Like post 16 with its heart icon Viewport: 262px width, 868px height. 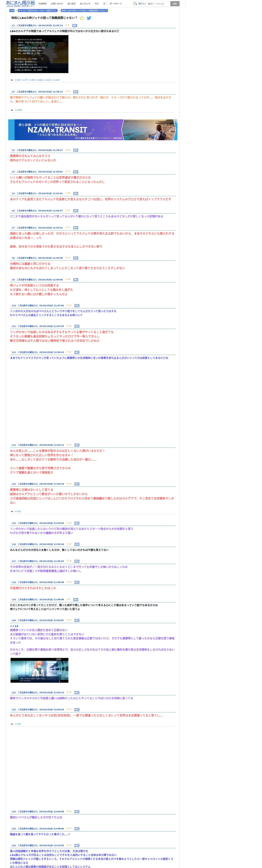(67, 544)
